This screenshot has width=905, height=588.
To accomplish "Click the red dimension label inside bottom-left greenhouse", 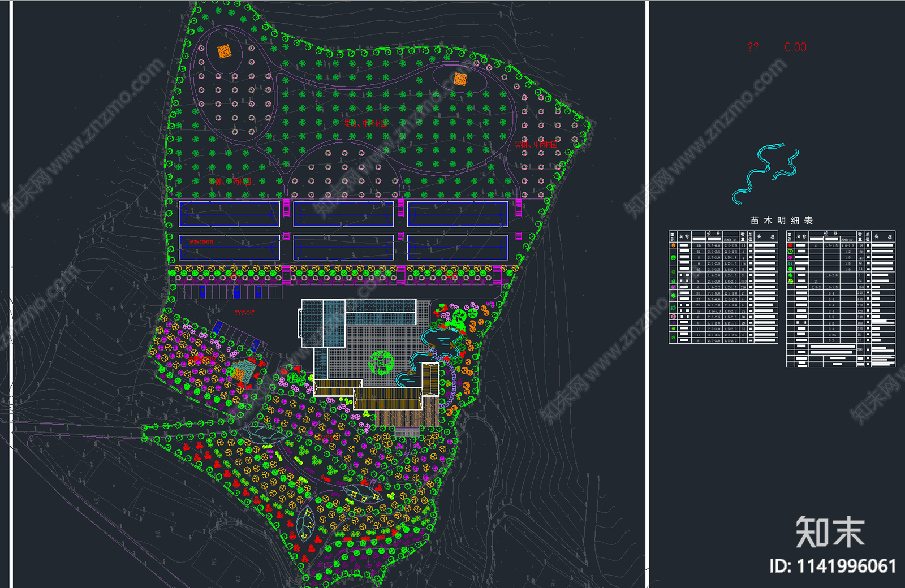I will [201, 242].
